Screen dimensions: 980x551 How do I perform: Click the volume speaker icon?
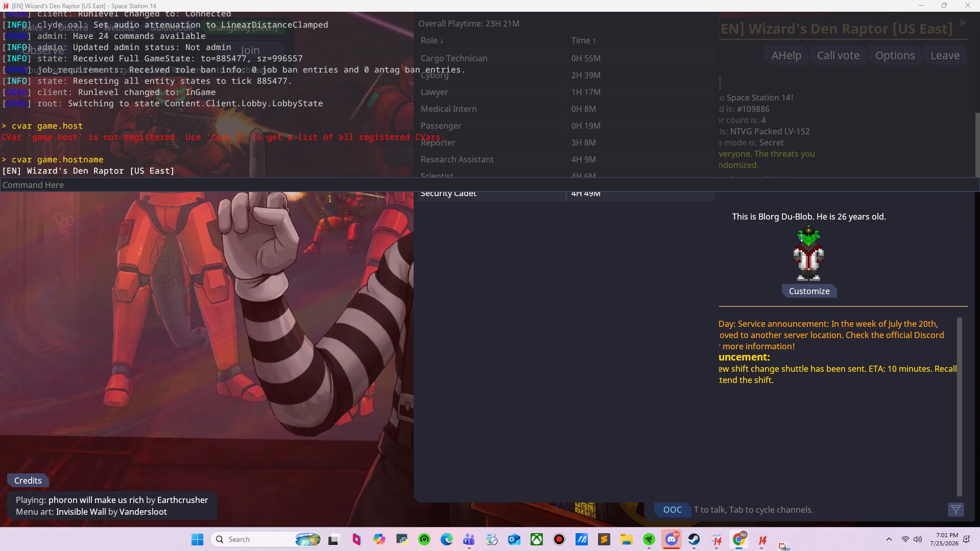pos(918,539)
